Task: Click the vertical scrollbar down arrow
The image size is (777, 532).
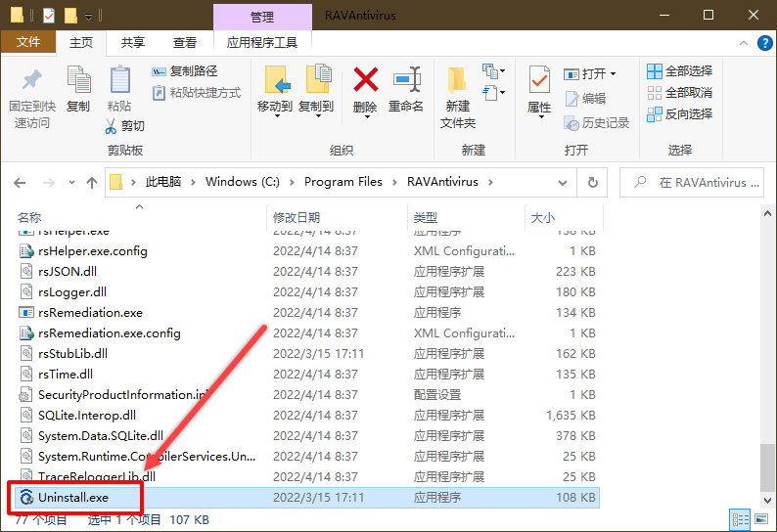Action: (x=767, y=501)
